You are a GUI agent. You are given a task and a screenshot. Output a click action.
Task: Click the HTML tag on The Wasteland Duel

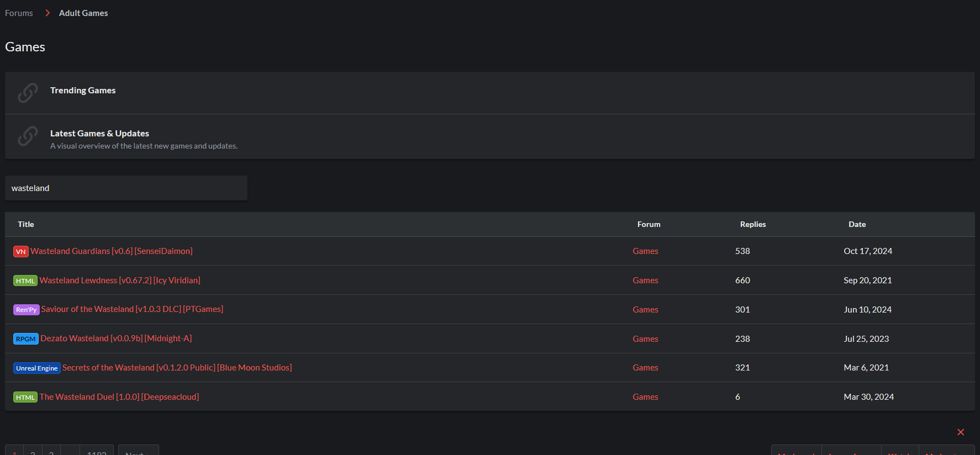[x=25, y=397]
